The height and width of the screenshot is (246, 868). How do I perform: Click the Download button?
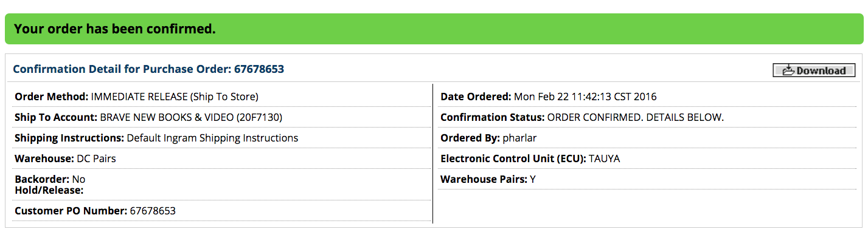pos(814,70)
